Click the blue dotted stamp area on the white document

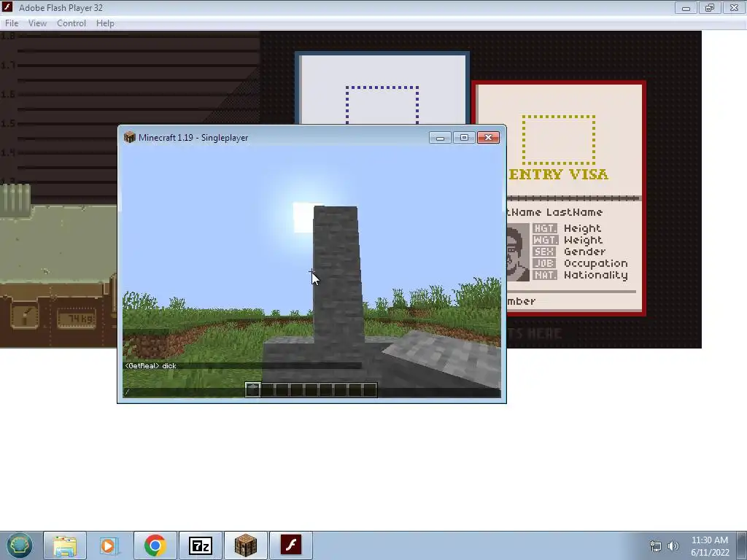382,105
